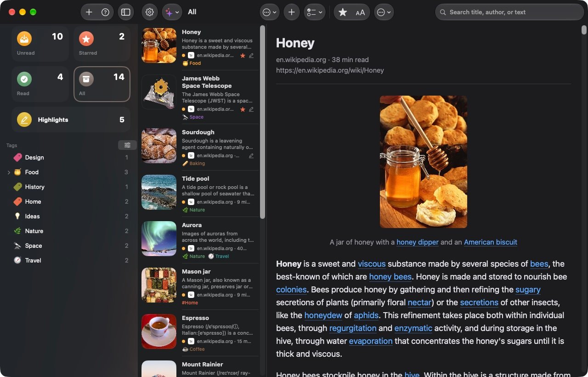Click the article list scrollbar
Viewport: 588px width, 377px height.
(x=263, y=122)
